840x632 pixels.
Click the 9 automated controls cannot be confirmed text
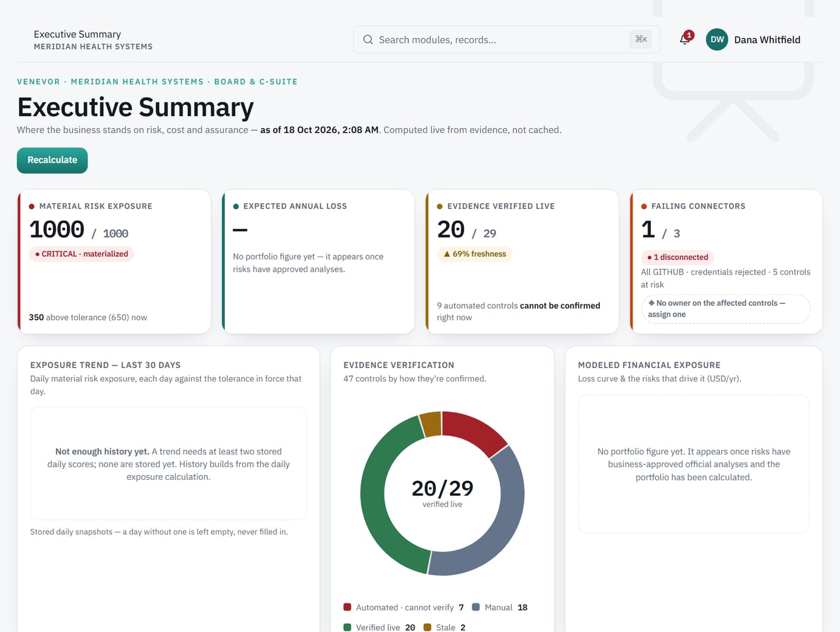(x=518, y=311)
